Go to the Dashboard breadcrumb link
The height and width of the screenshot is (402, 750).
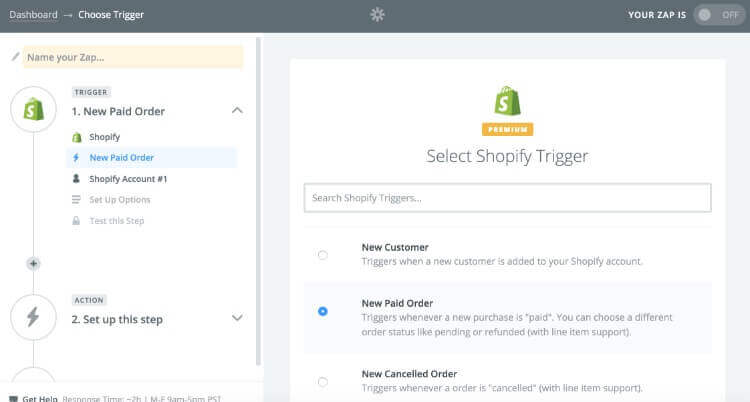[x=33, y=15]
